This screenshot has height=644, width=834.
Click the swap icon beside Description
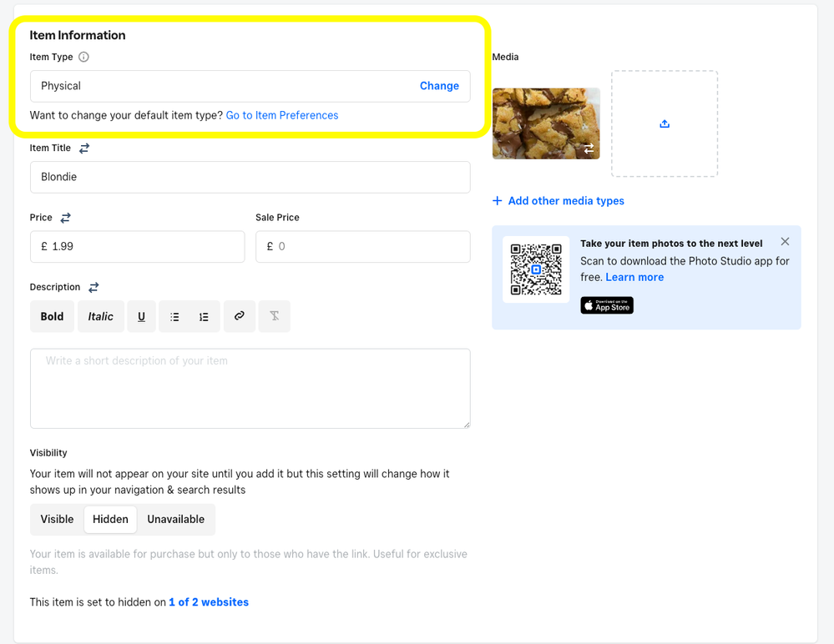point(94,287)
